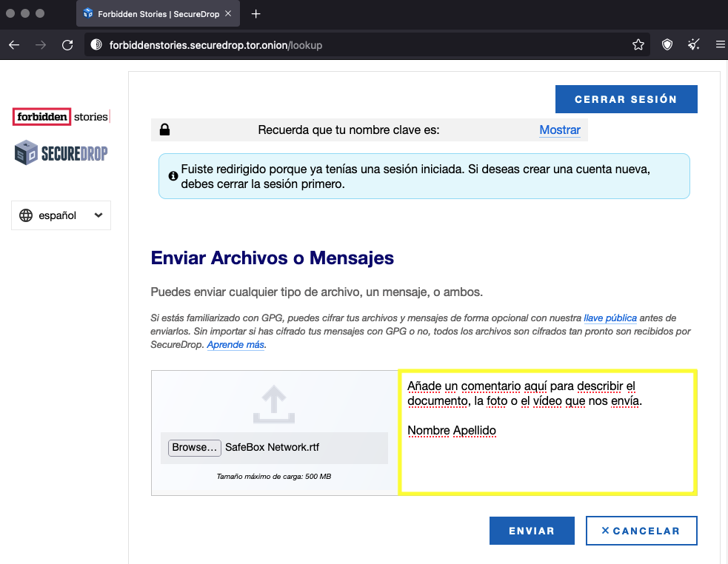Expand the español language dropdown
Viewport: 728px width, 564px height.
click(x=61, y=215)
